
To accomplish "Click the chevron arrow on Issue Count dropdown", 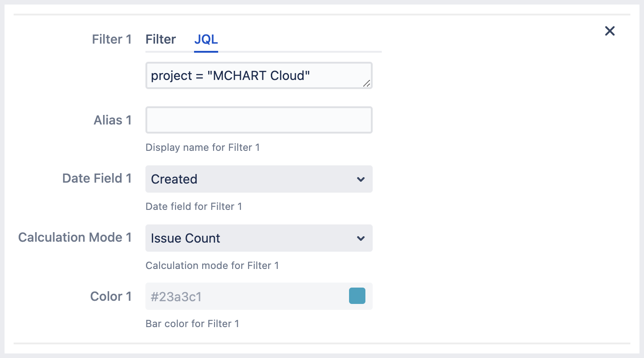I will (361, 238).
